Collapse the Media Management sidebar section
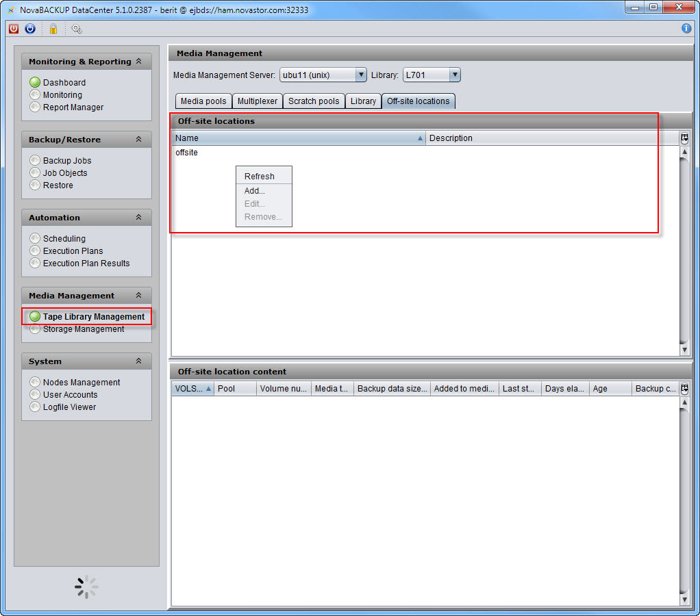This screenshot has height=616, width=700. [x=139, y=296]
